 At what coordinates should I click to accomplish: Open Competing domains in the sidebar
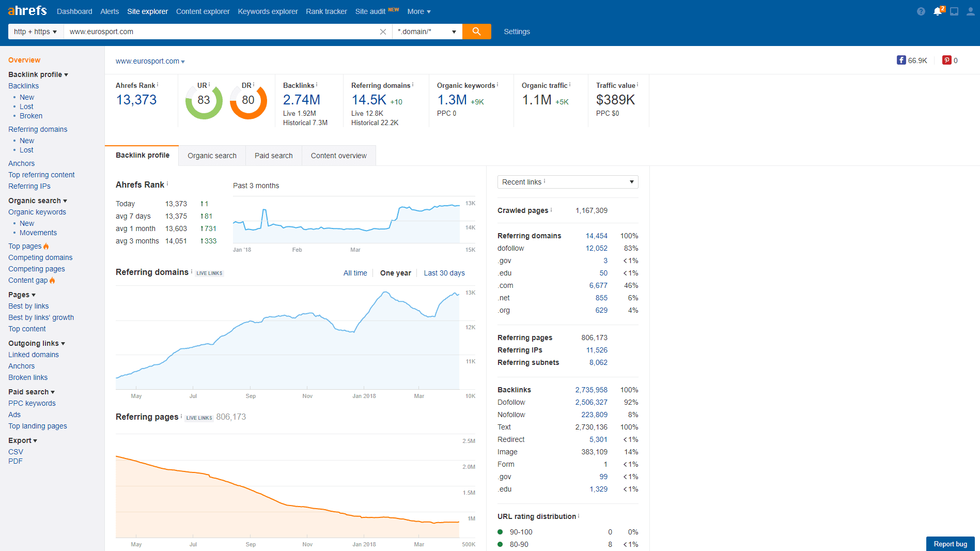40,257
